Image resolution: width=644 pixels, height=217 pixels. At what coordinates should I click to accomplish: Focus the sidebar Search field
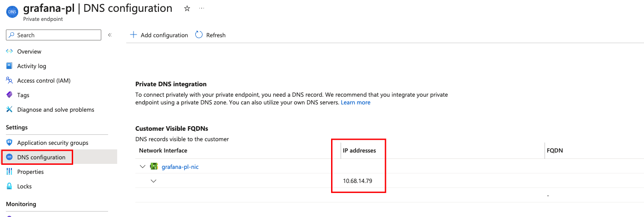[x=54, y=35]
